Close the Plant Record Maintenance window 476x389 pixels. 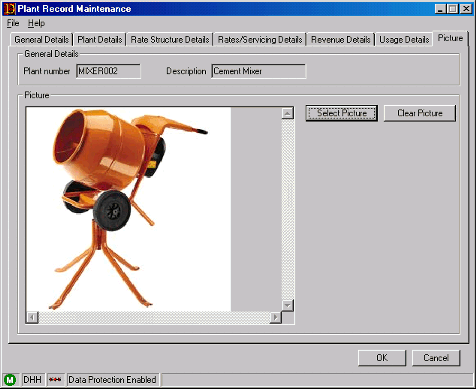pos(466,9)
